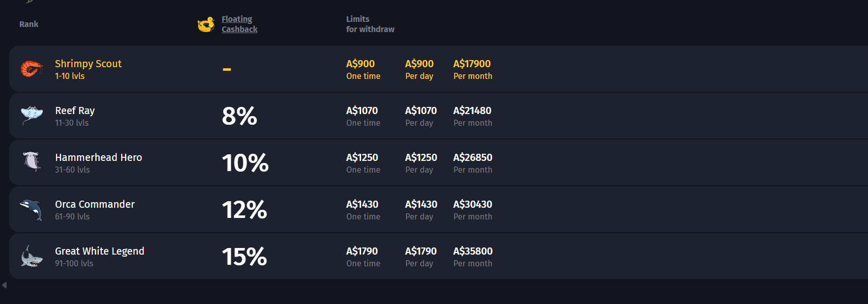The image size is (868, 304).
Task: Click the Hammerhead Hero shark icon
Action: 32,161
